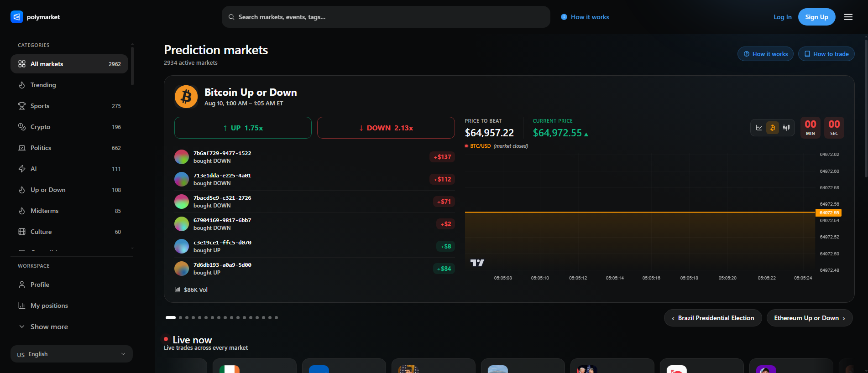The image size is (868, 373).
Task: Select the first carousel pagination dot
Action: point(171,317)
